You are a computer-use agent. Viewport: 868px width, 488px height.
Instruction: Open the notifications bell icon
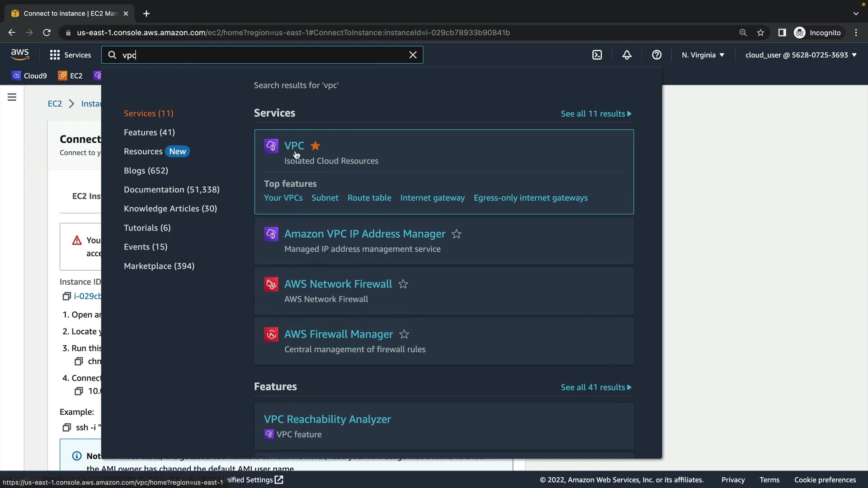tap(627, 55)
